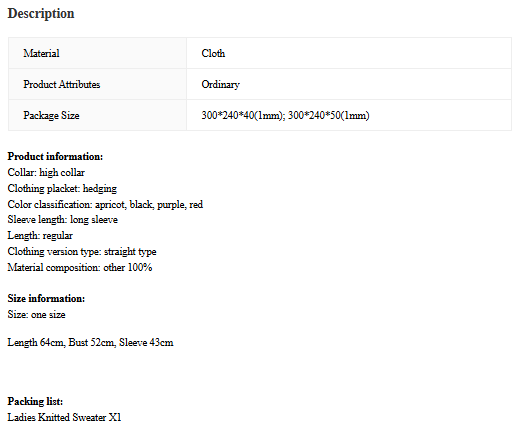
Task: Click the Clothing placket: hedging line
Action: click(62, 188)
